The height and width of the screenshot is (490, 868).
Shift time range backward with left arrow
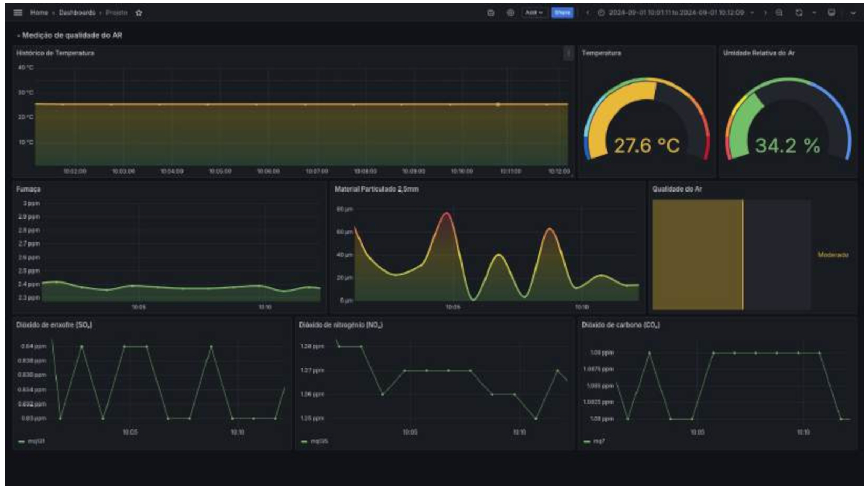587,13
